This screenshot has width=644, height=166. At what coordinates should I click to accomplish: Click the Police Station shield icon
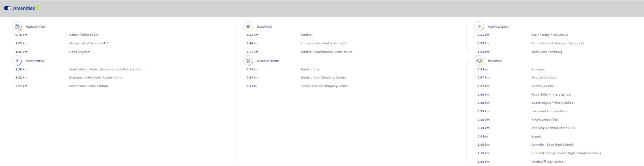17,61
